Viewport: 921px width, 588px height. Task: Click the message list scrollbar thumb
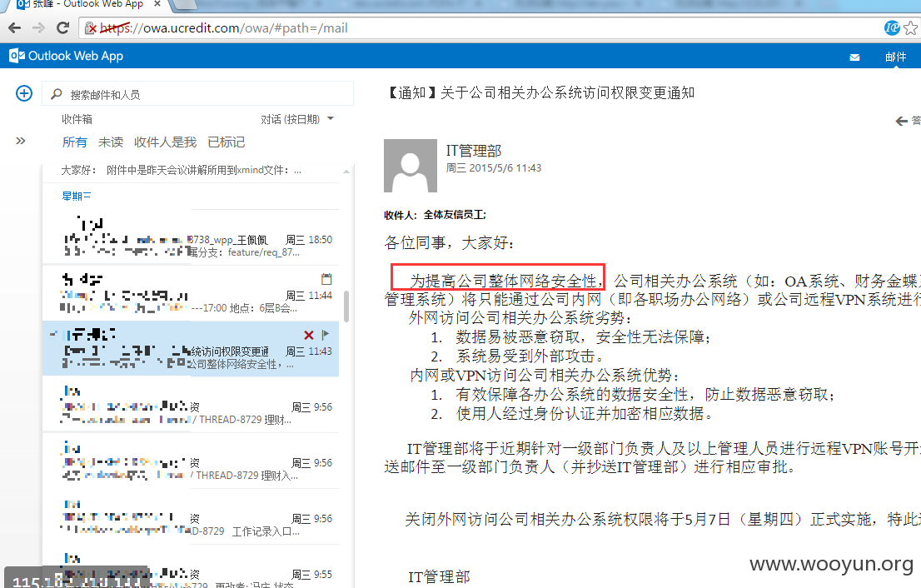pos(346,306)
